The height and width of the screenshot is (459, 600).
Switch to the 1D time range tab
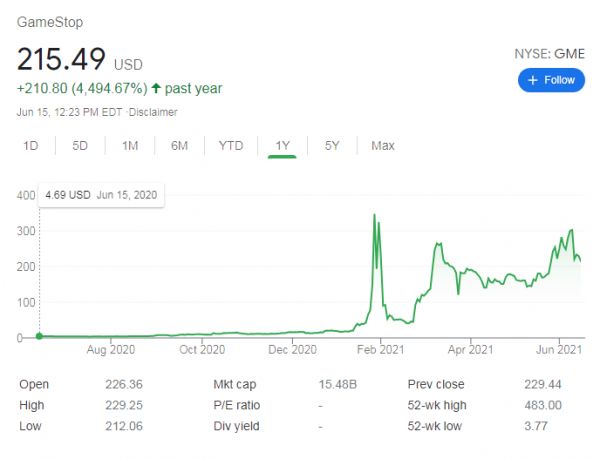[31, 146]
